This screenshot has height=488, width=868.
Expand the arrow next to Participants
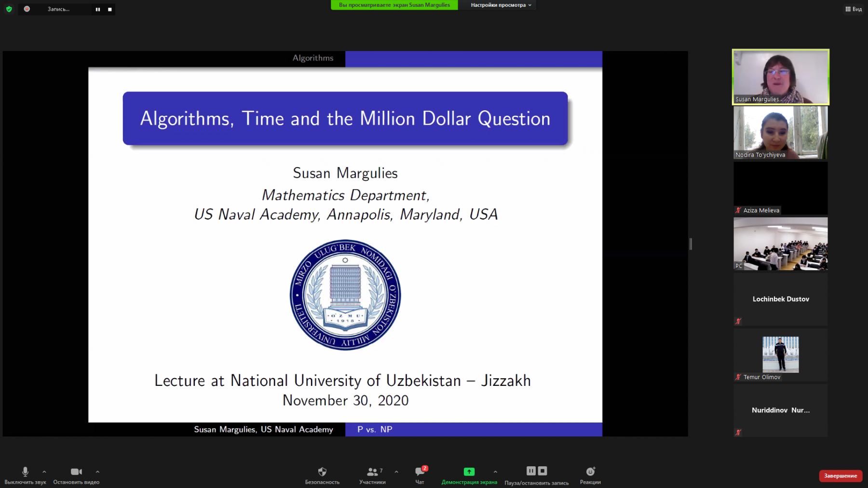click(396, 472)
